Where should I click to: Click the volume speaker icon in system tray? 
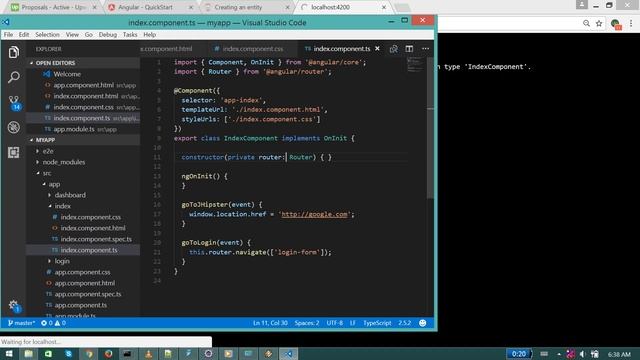[582, 354]
